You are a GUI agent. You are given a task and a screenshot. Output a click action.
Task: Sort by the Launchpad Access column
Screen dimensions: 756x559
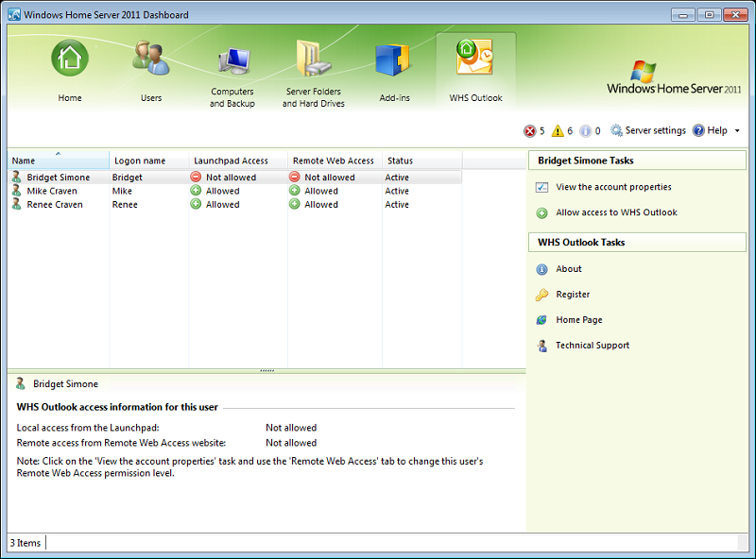[x=238, y=161]
